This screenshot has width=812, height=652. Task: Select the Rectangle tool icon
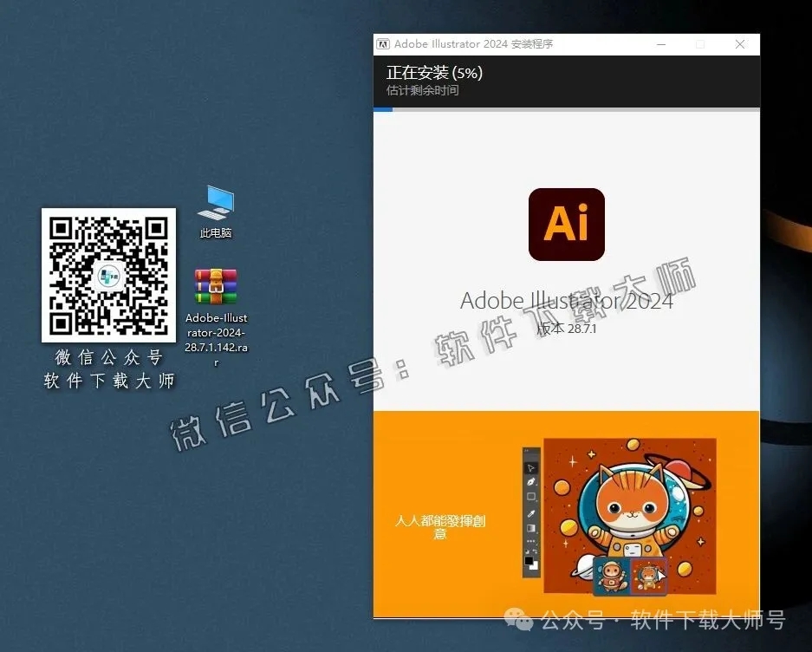529,496
